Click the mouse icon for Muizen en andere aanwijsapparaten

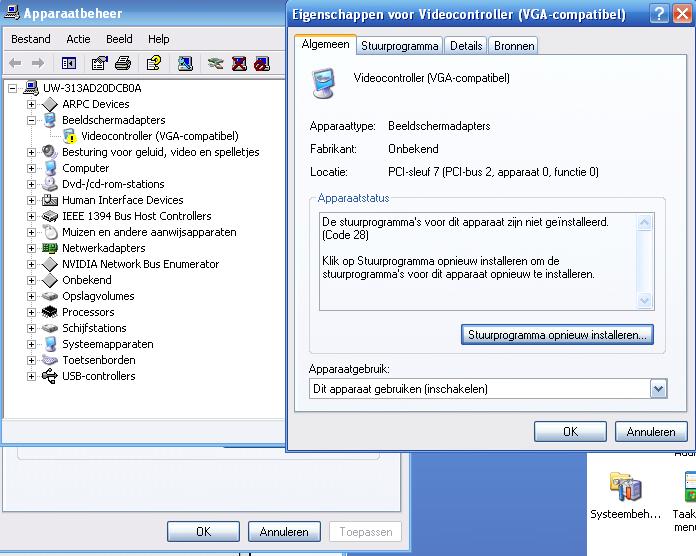tap(50, 232)
